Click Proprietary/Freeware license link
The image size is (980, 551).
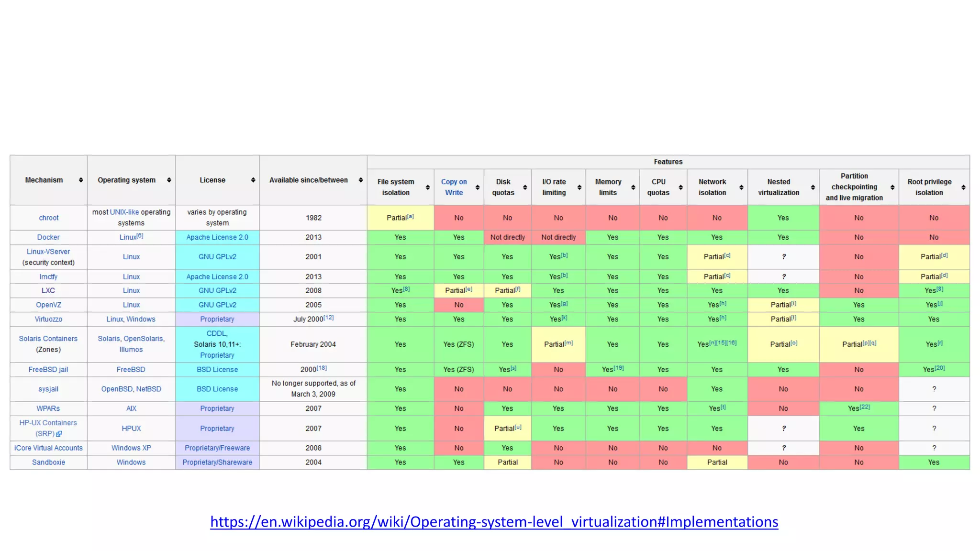(x=217, y=448)
